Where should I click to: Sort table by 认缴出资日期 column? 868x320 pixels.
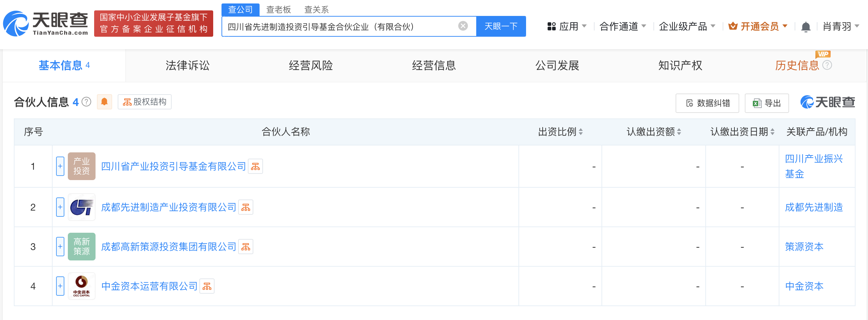tap(772, 132)
